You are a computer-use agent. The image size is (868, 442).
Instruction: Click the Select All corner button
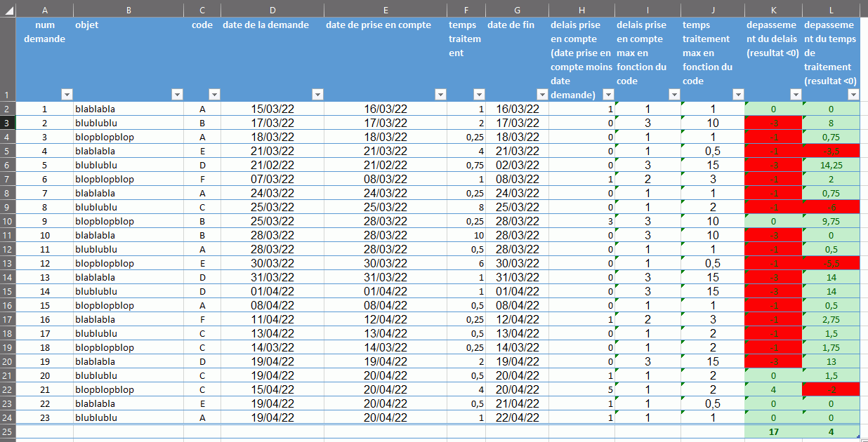point(8,10)
